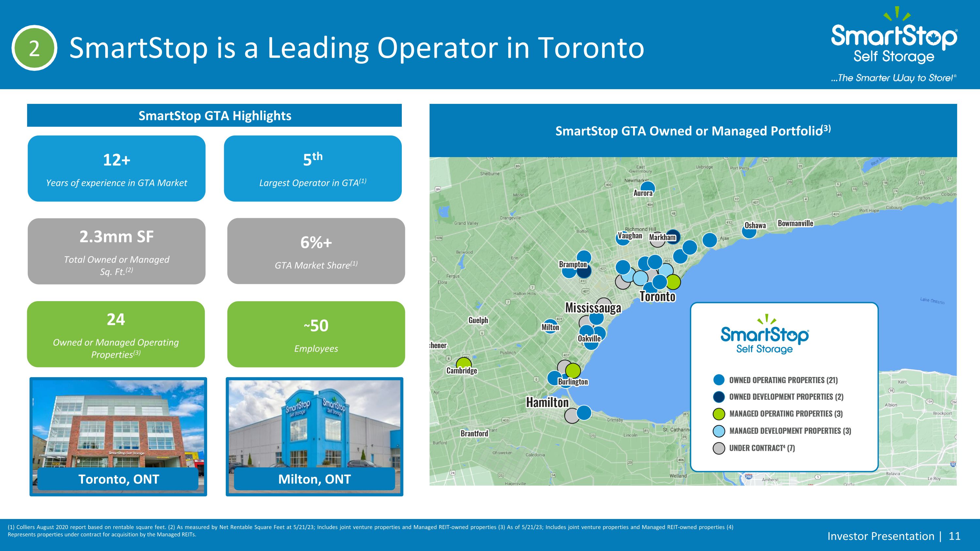Image resolution: width=980 pixels, height=551 pixels.
Task: Click the green number 2 circle badge
Action: [x=34, y=48]
